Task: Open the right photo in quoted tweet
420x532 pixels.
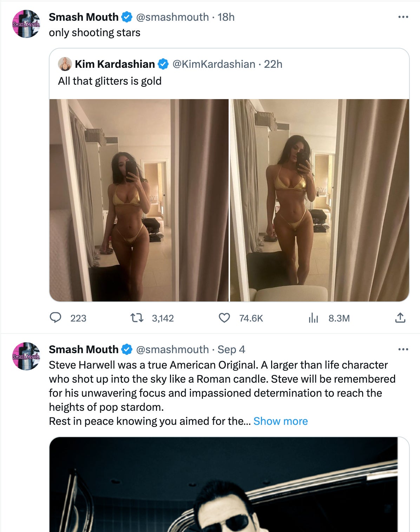Action: click(x=320, y=200)
